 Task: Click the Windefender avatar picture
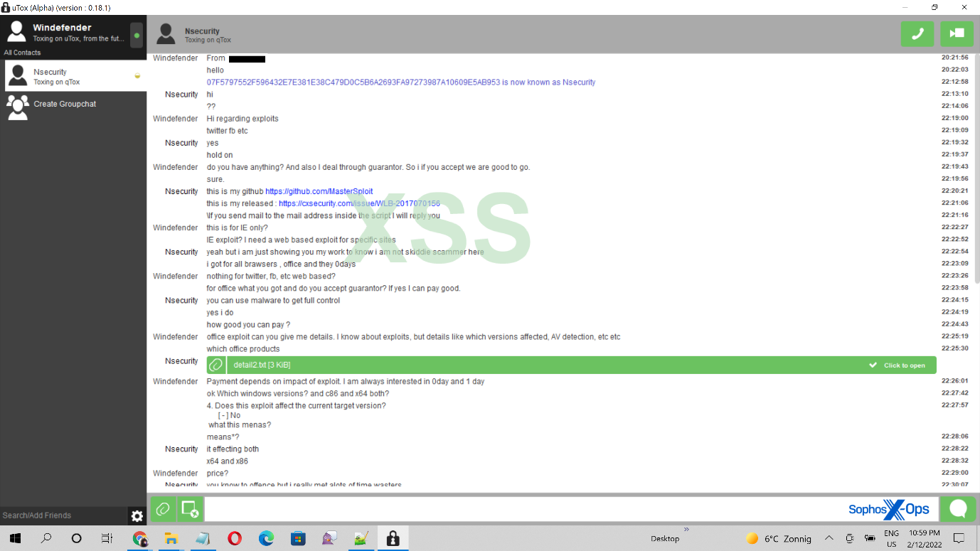coord(16,31)
